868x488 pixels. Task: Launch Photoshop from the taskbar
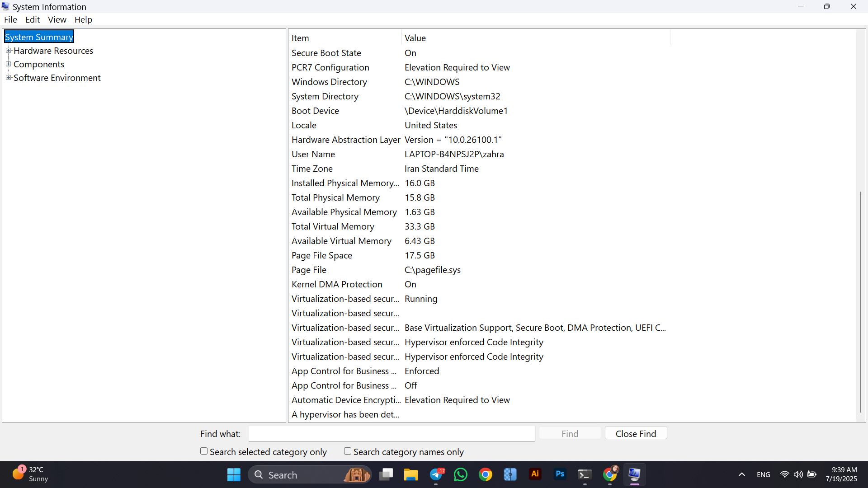tap(560, 474)
